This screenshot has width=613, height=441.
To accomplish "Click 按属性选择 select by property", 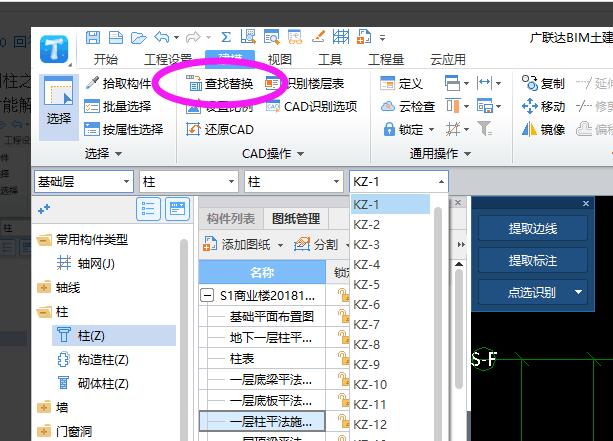I will click(x=124, y=129).
